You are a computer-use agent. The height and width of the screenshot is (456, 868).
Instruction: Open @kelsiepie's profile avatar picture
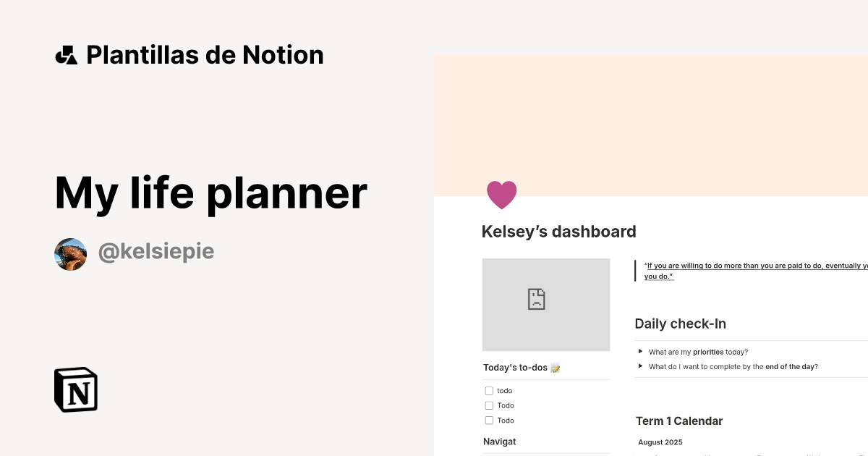pos(70,253)
